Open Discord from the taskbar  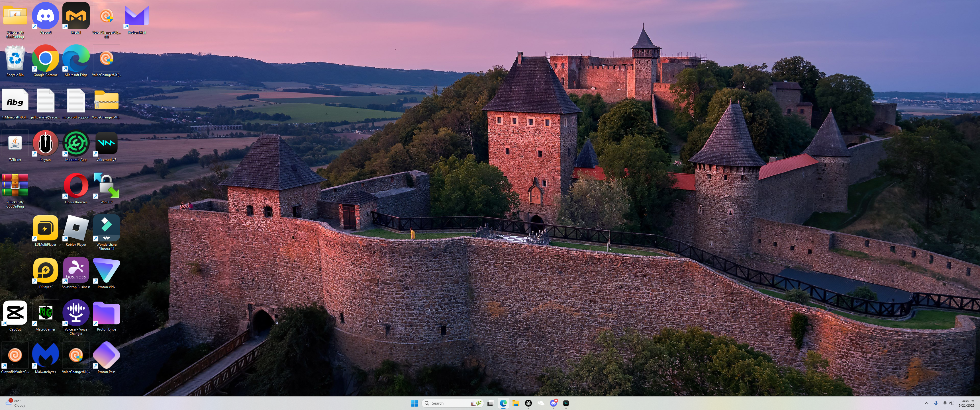point(553,403)
